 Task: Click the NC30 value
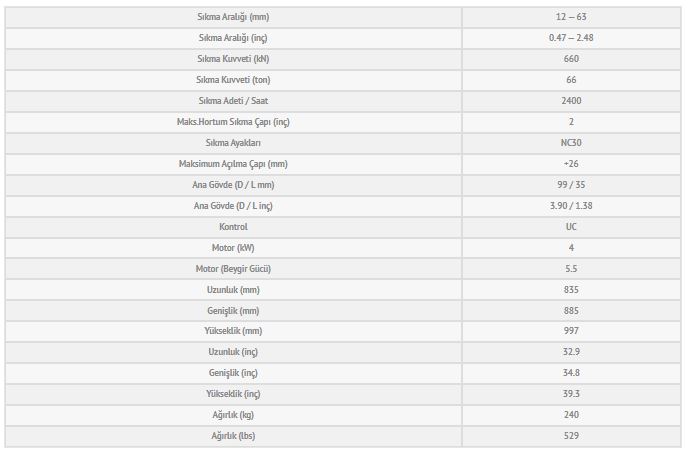(x=571, y=143)
